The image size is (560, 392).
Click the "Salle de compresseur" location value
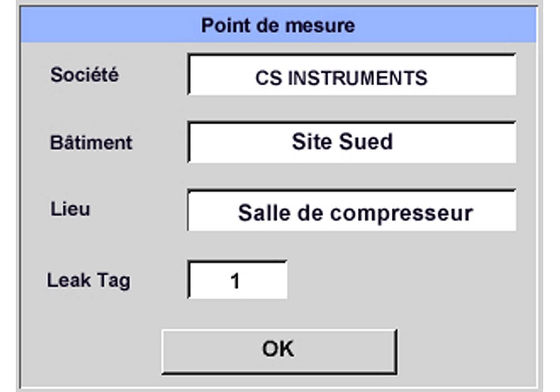355,213
